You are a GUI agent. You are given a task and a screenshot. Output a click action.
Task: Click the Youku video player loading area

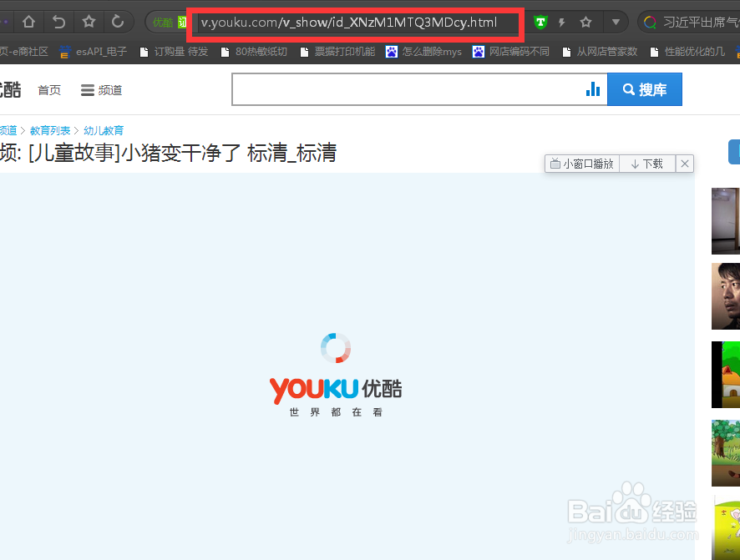pos(347,366)
